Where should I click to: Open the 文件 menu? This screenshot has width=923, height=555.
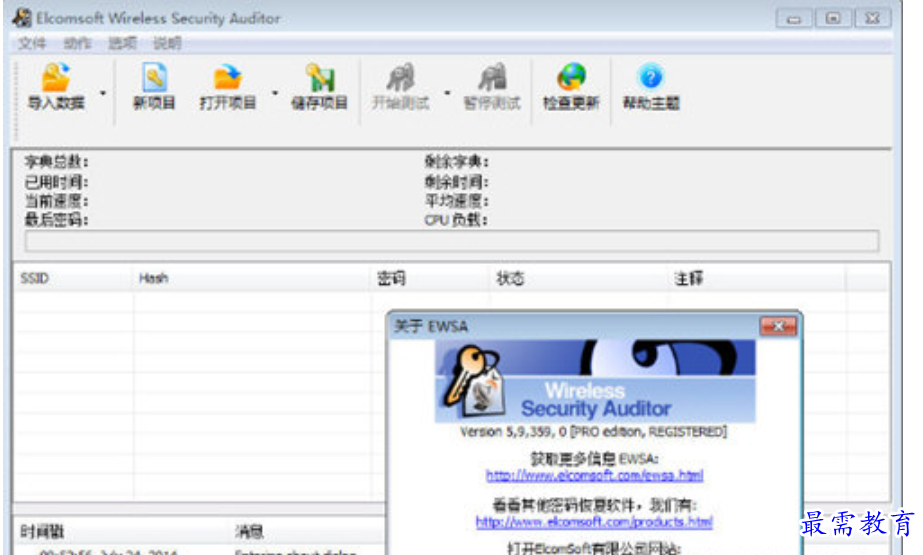click(x=32, y=43)
